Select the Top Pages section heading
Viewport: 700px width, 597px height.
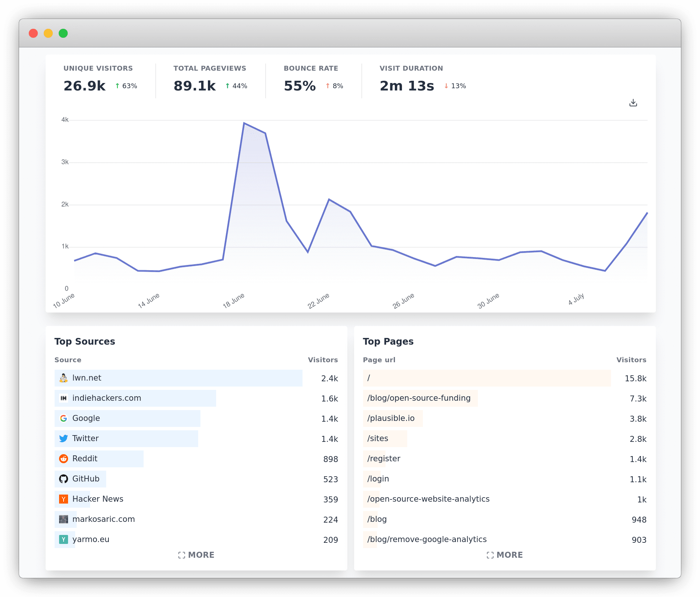pos(388,341)
